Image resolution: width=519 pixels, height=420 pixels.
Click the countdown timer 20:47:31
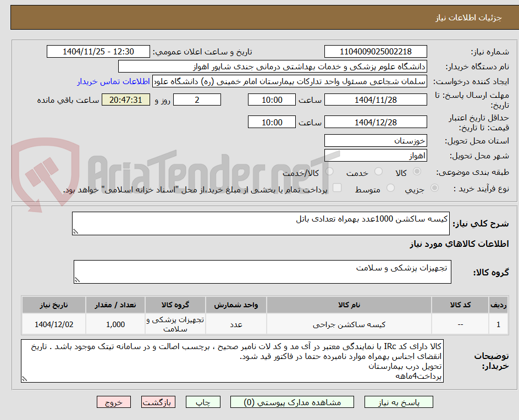tap(126, 100)
